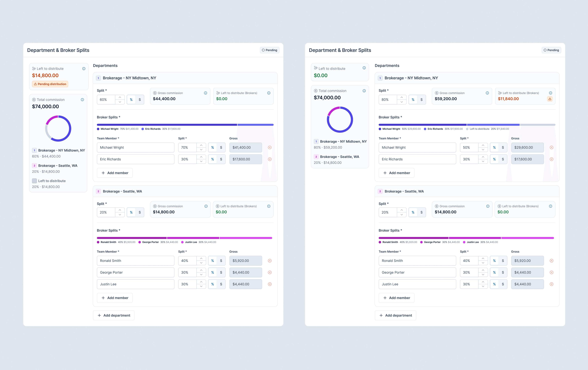Switch left panel Michael Wright split to dollar

tap(221, 147)
